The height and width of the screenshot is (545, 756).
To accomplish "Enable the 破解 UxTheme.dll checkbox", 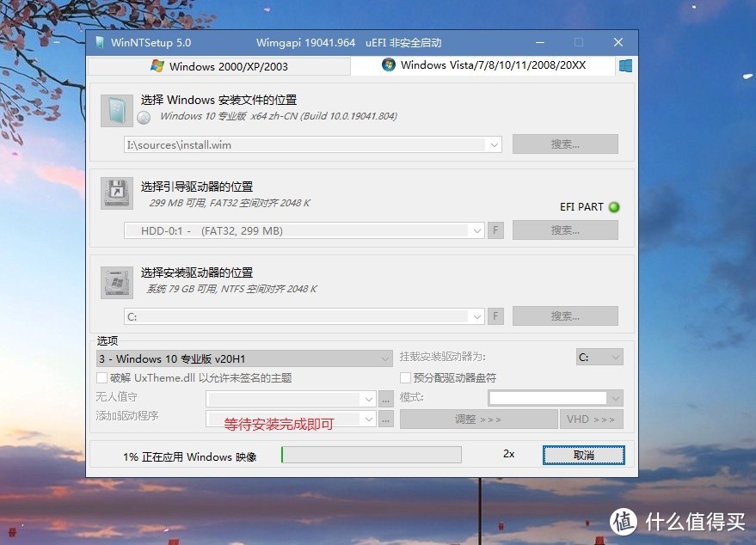I will click(x=101, y=377).
